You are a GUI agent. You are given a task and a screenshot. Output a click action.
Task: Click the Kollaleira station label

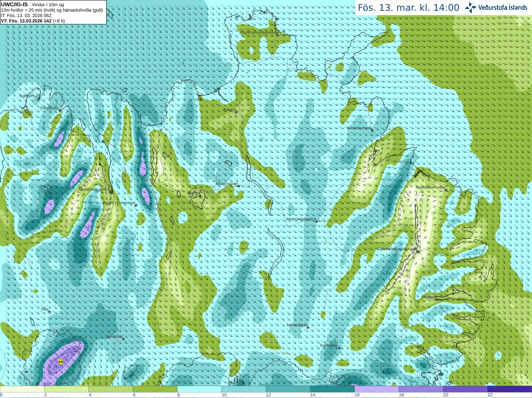pyautogui.click(x=429, y=297)
